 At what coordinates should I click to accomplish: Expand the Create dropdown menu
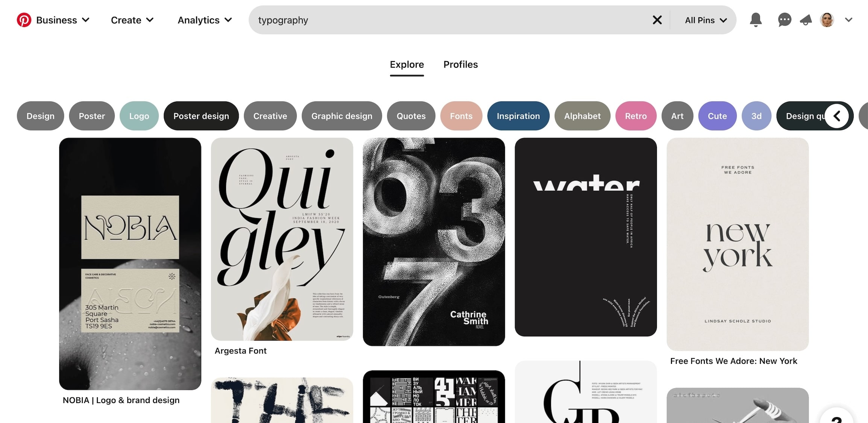coord(132,20)
